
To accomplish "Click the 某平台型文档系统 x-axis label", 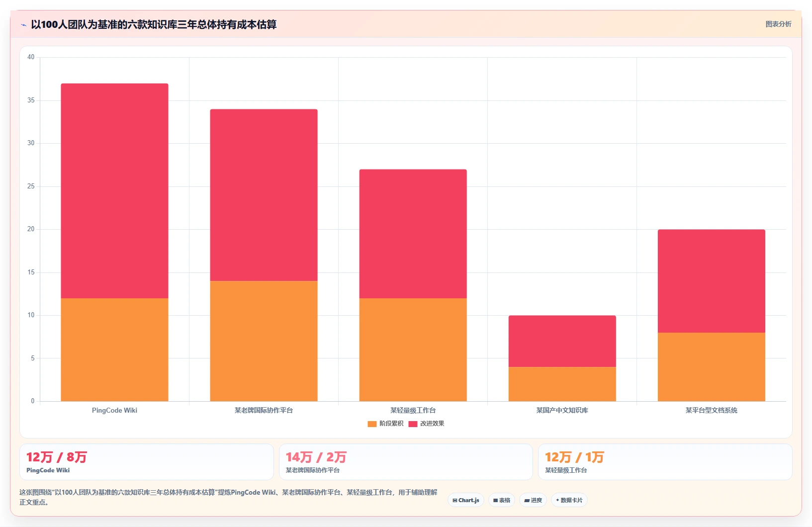I will point(711,410).
